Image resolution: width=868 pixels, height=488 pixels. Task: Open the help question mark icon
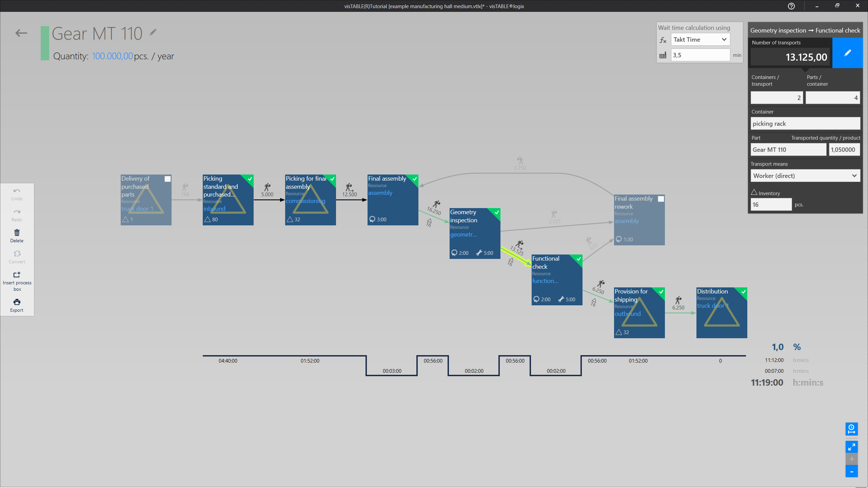791,6
